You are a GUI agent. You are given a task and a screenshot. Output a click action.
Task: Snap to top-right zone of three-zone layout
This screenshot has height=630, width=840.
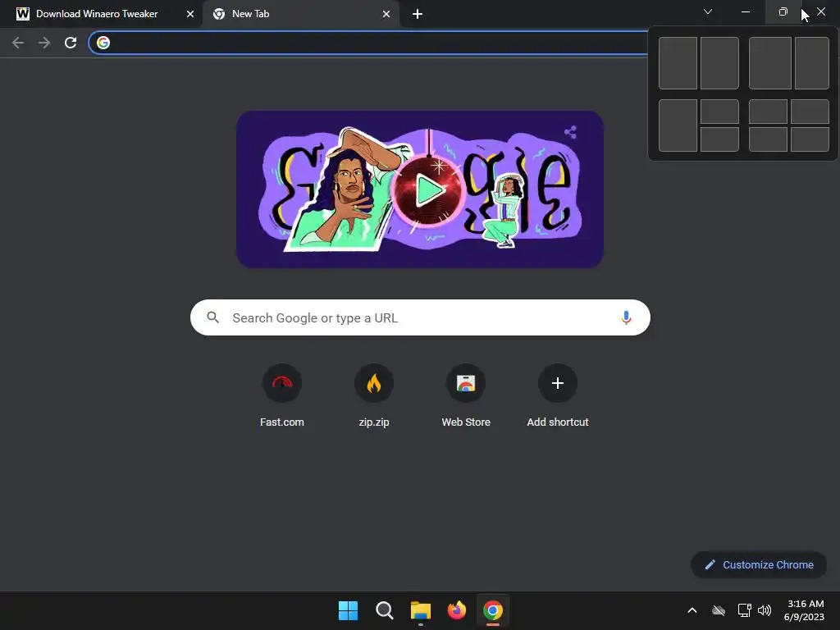click(719, 112)
